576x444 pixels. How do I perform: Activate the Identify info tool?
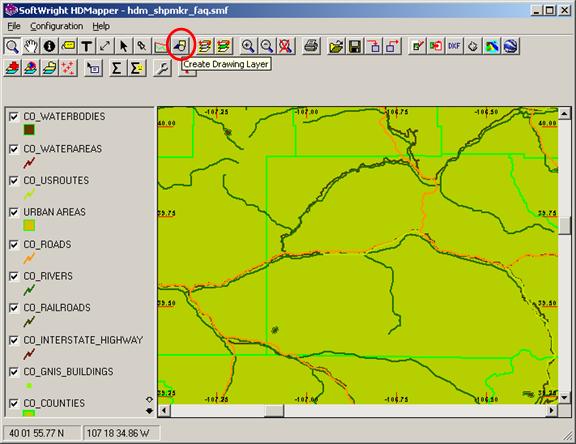click(x=50, y=46)
